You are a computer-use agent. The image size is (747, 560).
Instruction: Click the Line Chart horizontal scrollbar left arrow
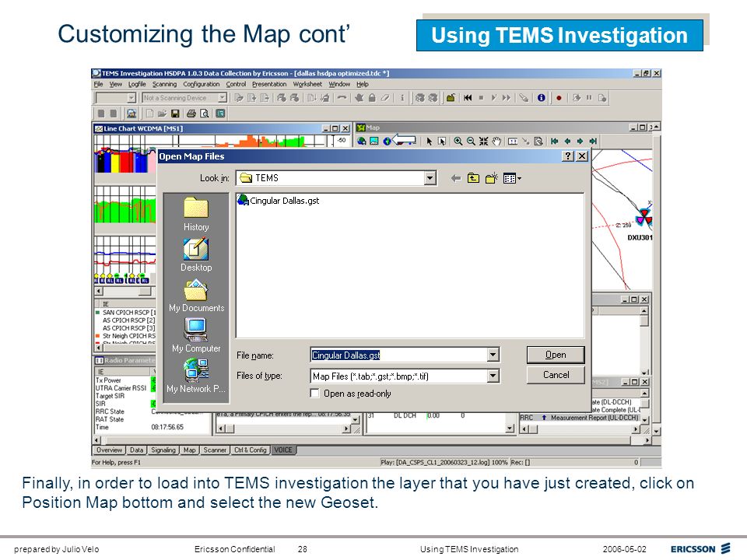[x=99, y=291]
